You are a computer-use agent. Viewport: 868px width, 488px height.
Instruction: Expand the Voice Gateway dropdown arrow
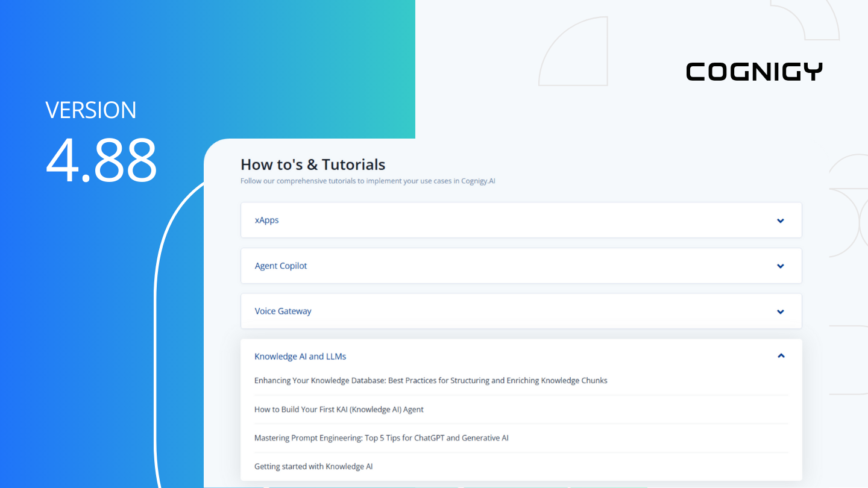pyautogui.click(x=781, y=311)
